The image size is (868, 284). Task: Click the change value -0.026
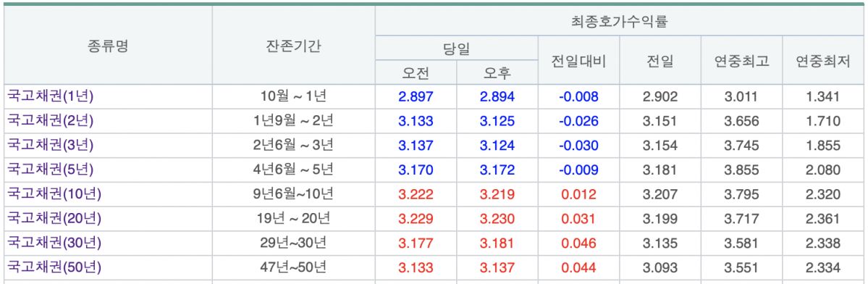(x=578, y=121)
